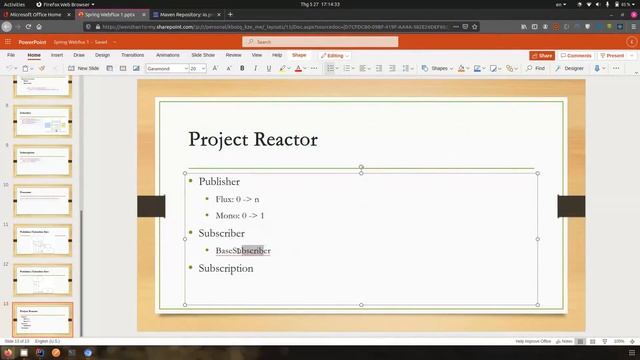
Task: Switch to the Slide Show ribbon tab
Action: (x=203, y=55)
